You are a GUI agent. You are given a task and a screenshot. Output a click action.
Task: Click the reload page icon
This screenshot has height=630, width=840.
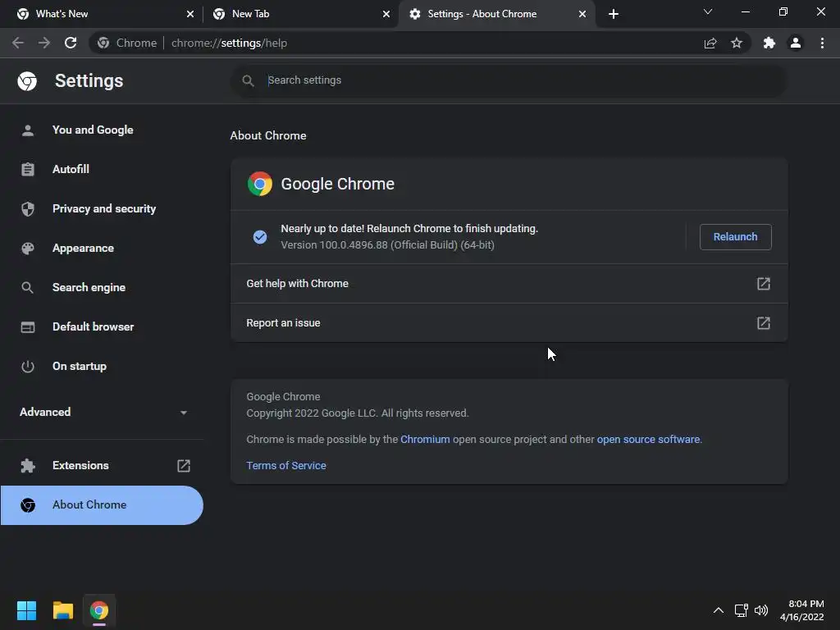(71, 43)
